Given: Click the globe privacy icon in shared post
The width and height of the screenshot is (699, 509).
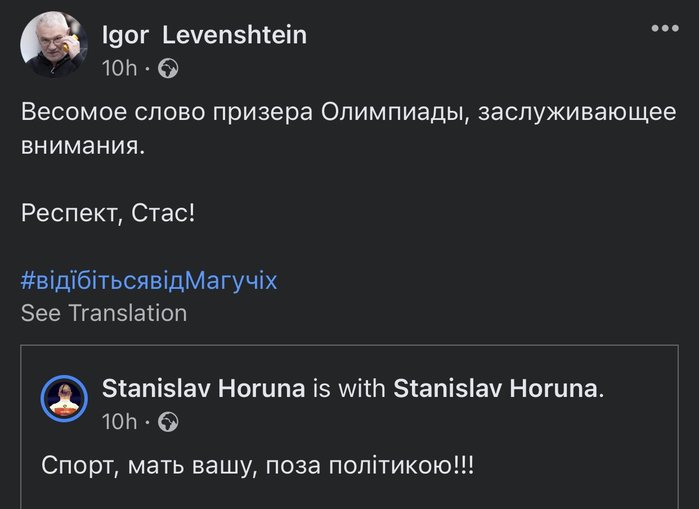Looking at the screenshot, I should pos(169,422).
